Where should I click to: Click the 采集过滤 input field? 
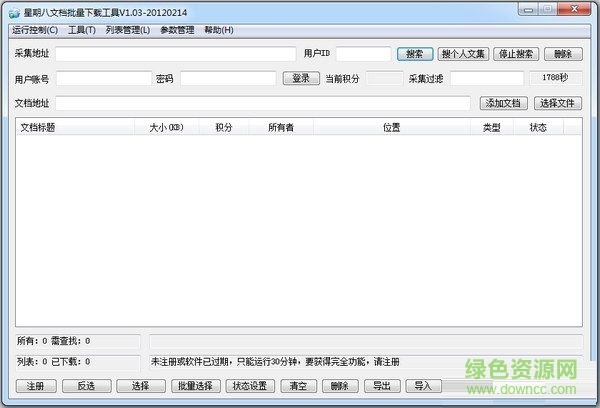click(x=487, y=78)
